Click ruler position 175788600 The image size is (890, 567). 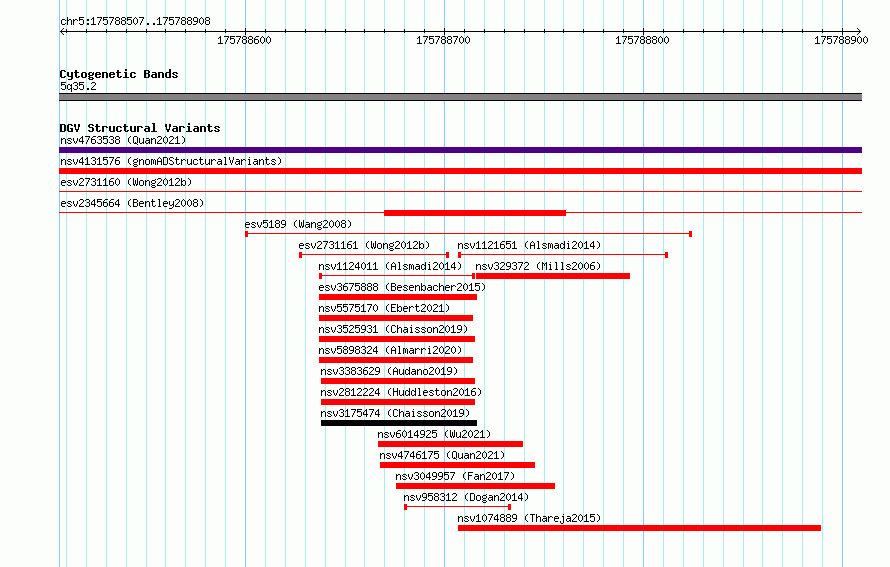(245, 40)
